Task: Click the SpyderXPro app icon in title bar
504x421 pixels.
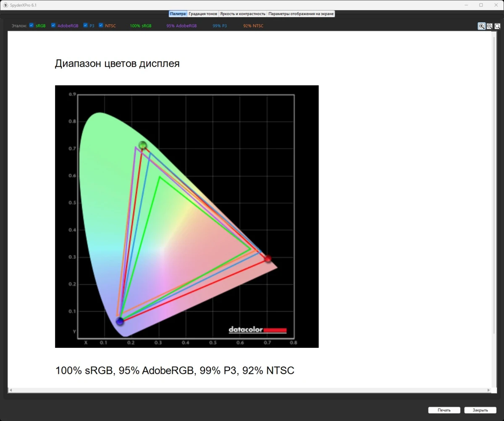Action: pyautogui.click(x=5, y=5)
